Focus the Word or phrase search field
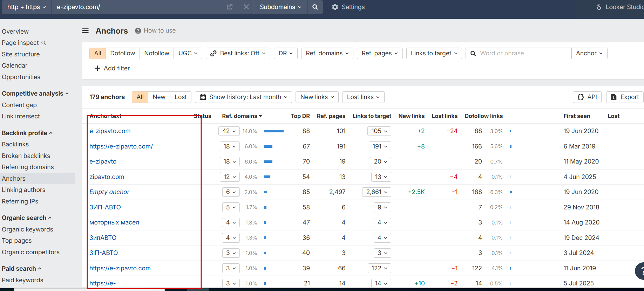 click(x=518, y=53)
